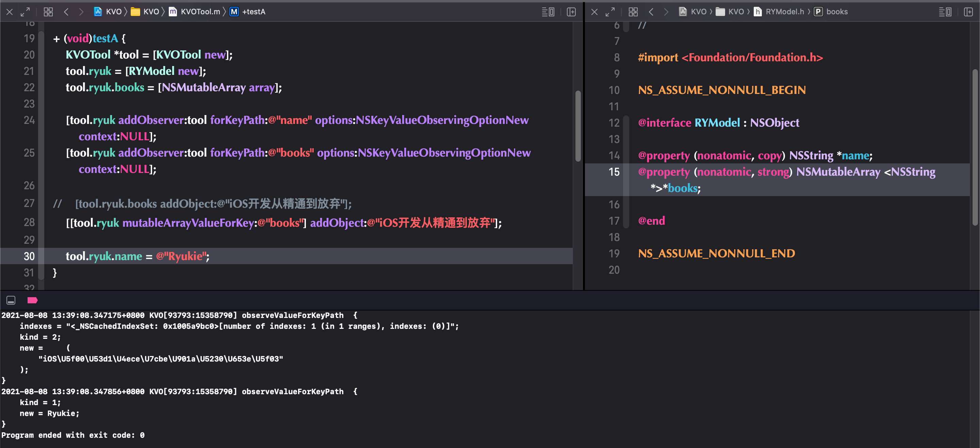This screenshot has height=448, width=980.
Task: Expand the left editor to full focus
Action: 25,12
